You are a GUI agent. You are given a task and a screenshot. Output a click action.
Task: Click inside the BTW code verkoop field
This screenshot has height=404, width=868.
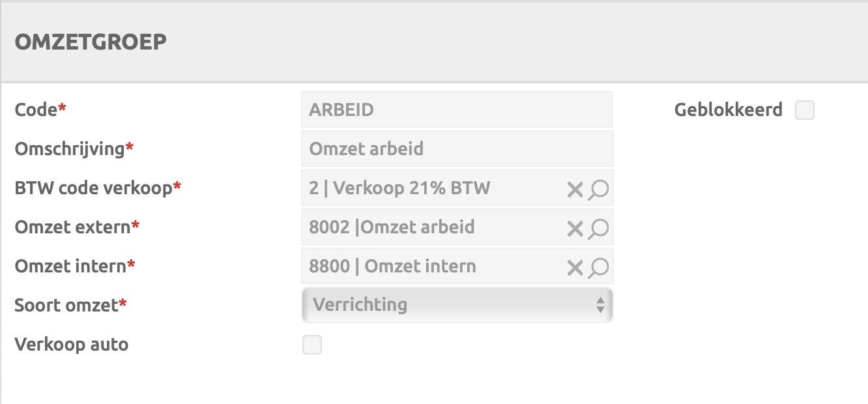[x=430, y=188]
